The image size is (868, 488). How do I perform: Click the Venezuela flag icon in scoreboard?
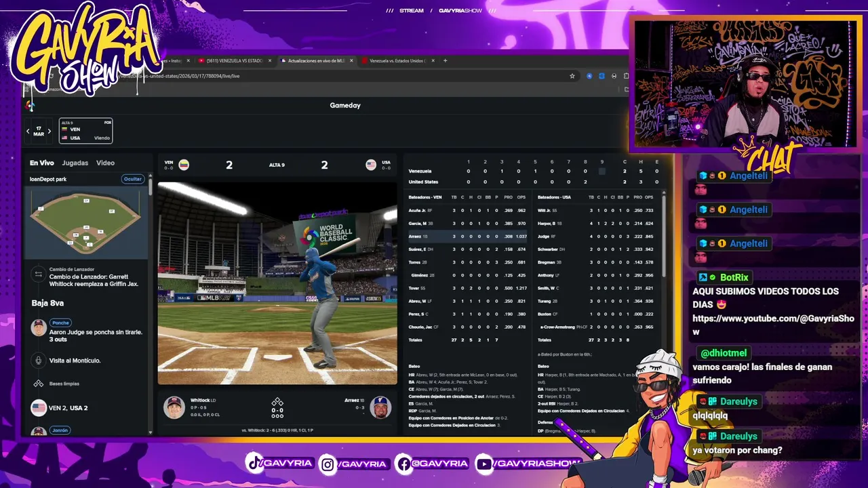pos(184,165)
